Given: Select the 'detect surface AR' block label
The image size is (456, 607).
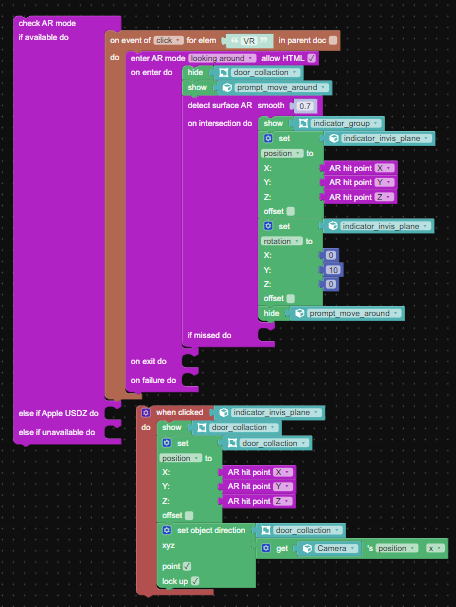Looking at the screenshot, I should pos(219,105).
